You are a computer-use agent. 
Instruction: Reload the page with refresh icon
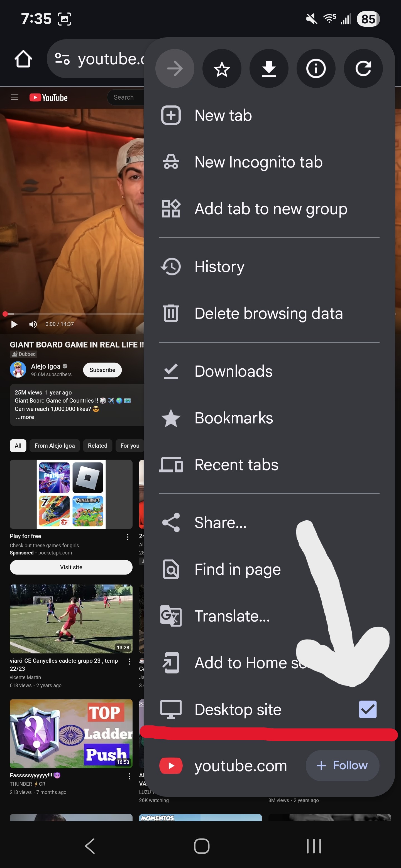click(363, 69)
